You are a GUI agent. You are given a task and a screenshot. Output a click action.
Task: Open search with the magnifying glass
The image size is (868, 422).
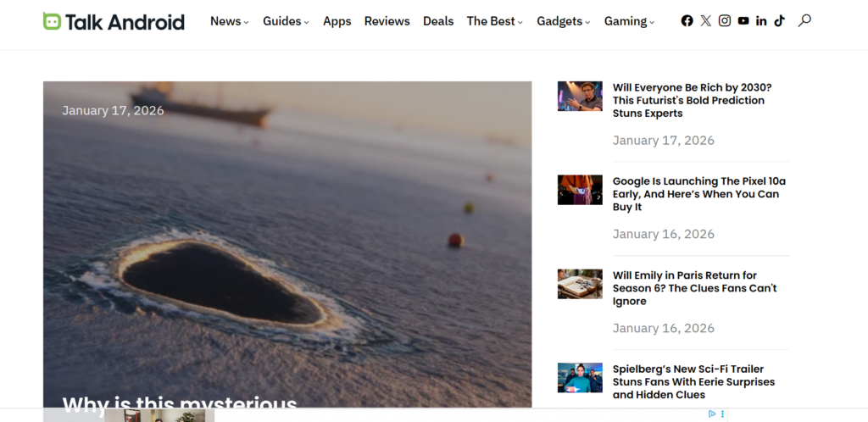804,20
